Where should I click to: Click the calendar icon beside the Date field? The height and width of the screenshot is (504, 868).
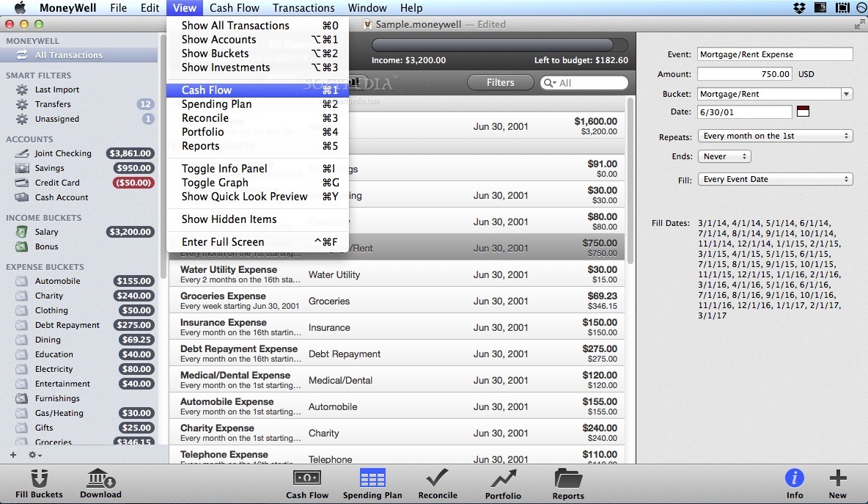803,110
